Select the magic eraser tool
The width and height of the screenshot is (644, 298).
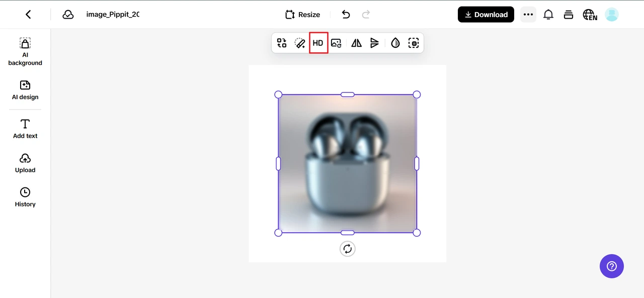pos(300,43)
